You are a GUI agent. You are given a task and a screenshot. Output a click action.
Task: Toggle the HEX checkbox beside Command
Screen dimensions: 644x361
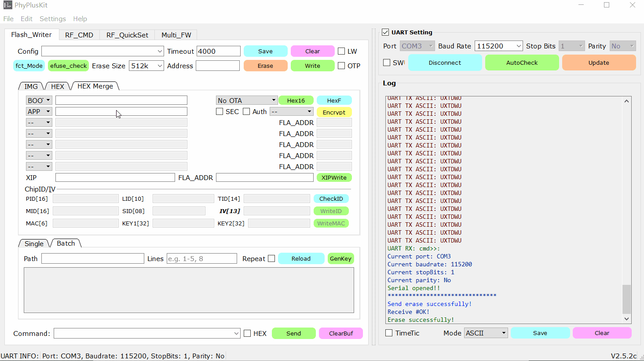click(x=247, y=333)
